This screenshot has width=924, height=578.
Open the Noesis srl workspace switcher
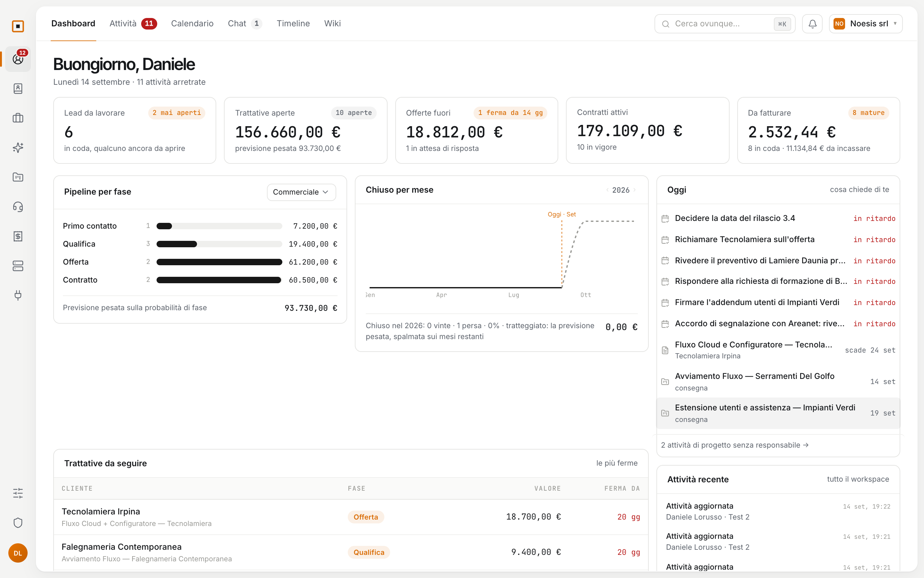coord(866,24)
